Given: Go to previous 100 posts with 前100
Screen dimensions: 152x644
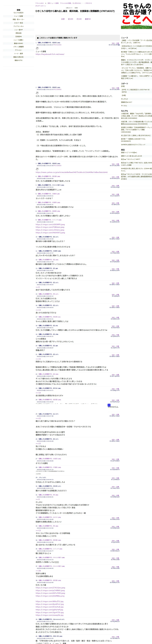Looking at the screenshot, I should click(71, 19).
